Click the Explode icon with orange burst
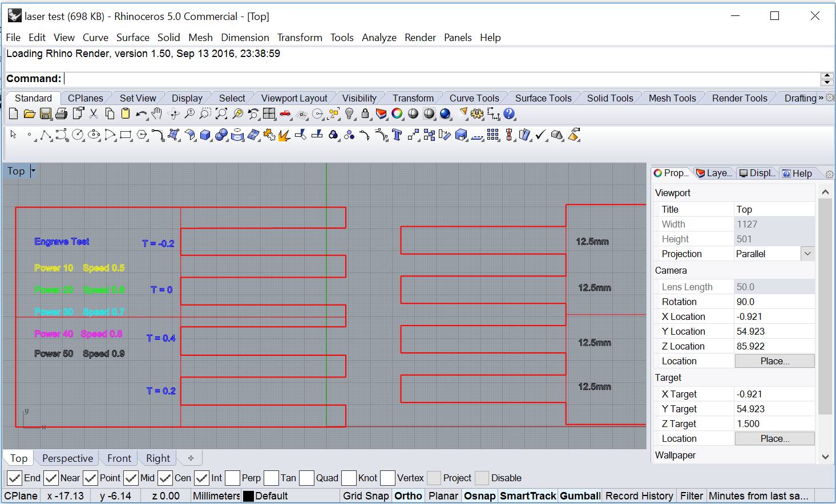 point(284,136)
